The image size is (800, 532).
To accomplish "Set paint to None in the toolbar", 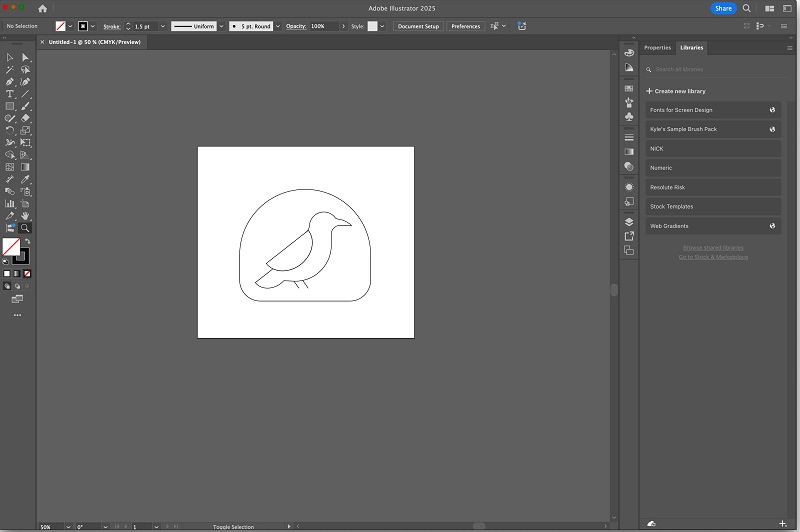I will point(27,273).
